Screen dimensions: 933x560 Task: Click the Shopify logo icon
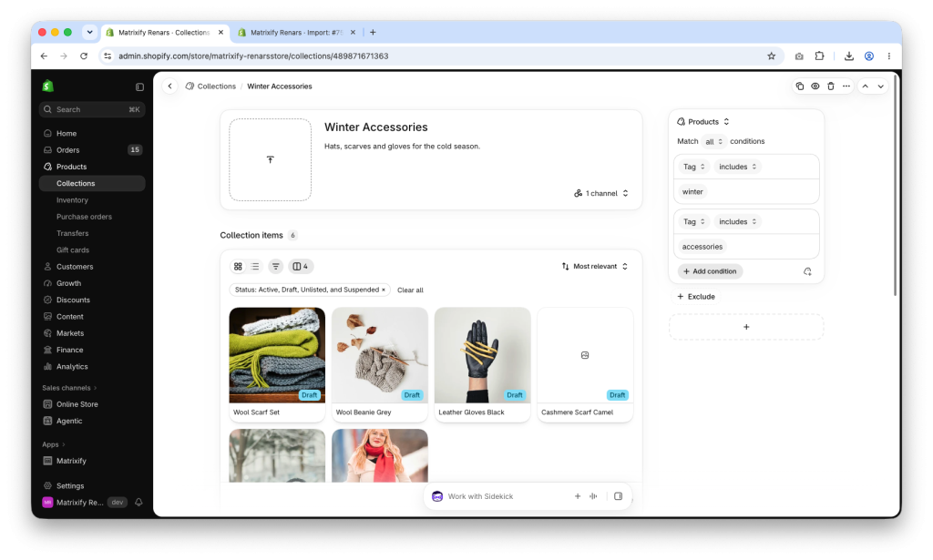(x=48, y=87)
